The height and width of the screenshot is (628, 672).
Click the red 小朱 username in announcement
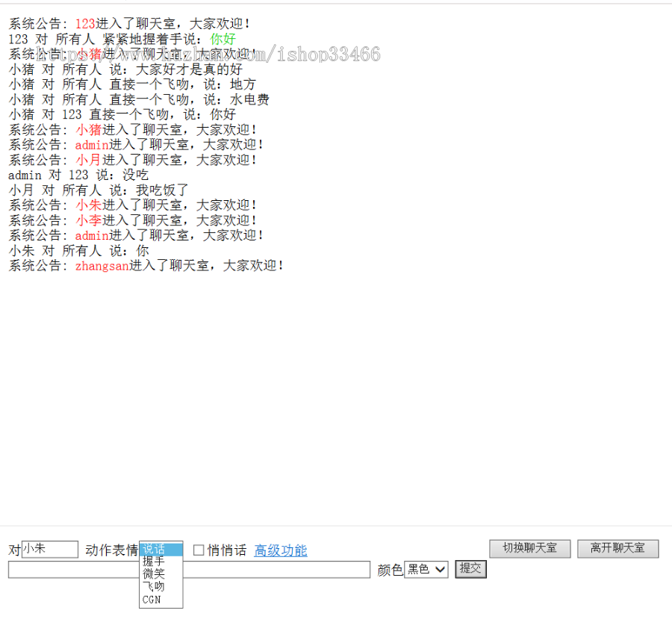point(89,205)
